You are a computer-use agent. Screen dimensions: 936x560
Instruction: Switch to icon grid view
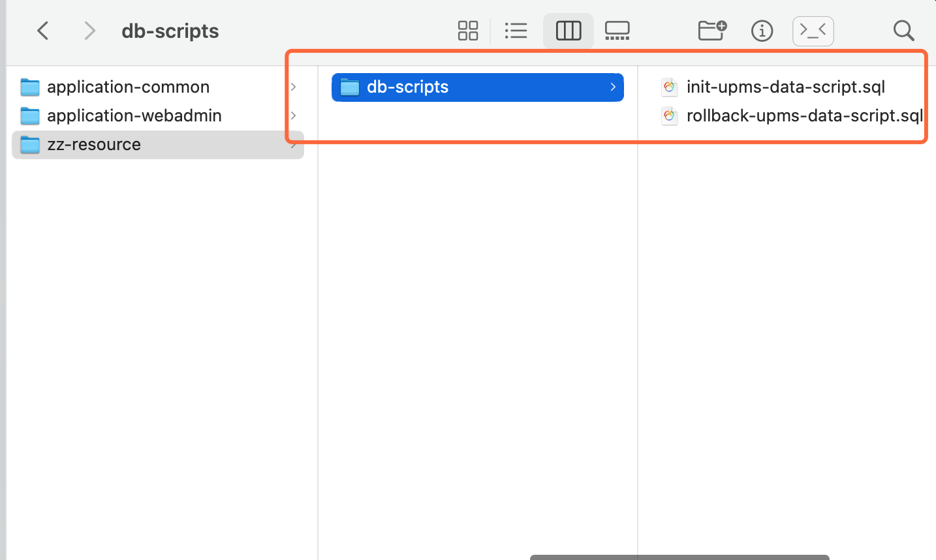click(x=468, y=31)
